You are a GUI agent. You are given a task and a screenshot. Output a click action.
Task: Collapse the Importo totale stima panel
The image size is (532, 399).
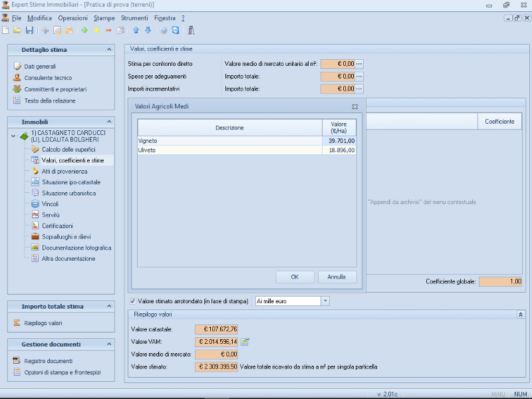pyautogui.click(x=109, y=306)
